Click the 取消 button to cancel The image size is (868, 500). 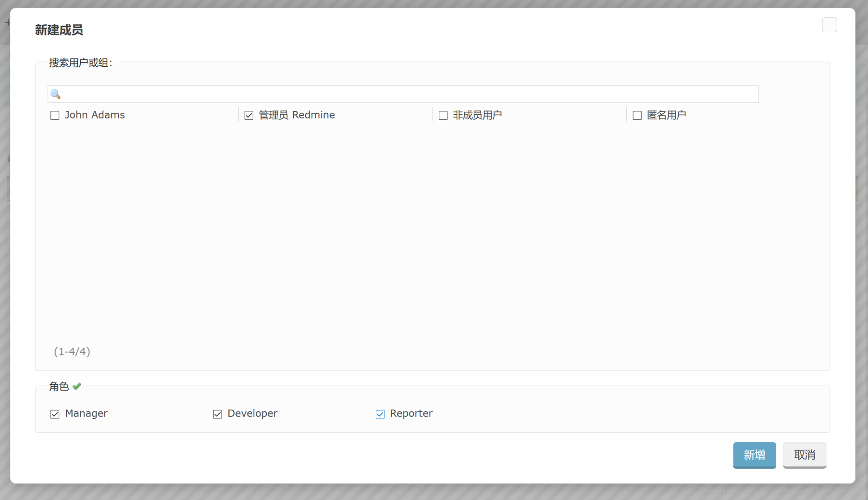tap(804, 455)
